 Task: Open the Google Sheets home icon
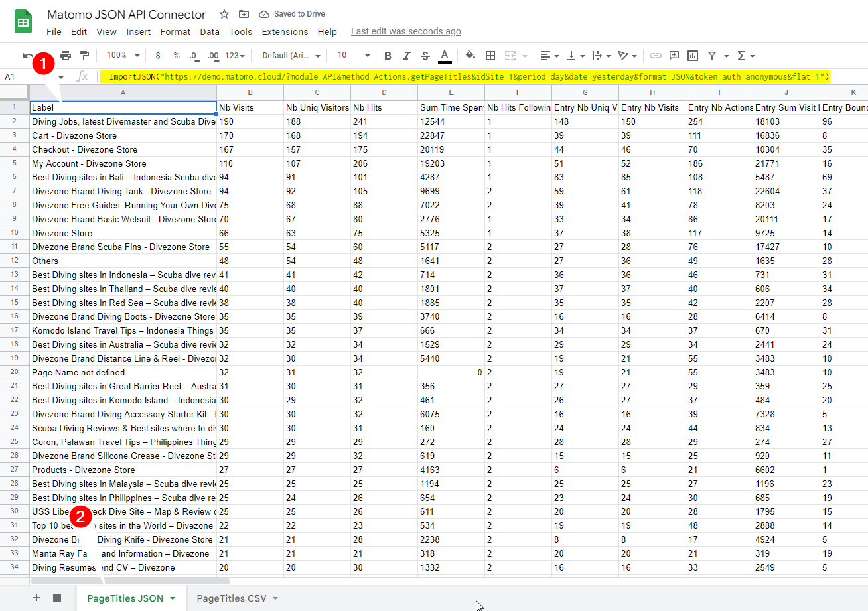[x=24, y=21]
